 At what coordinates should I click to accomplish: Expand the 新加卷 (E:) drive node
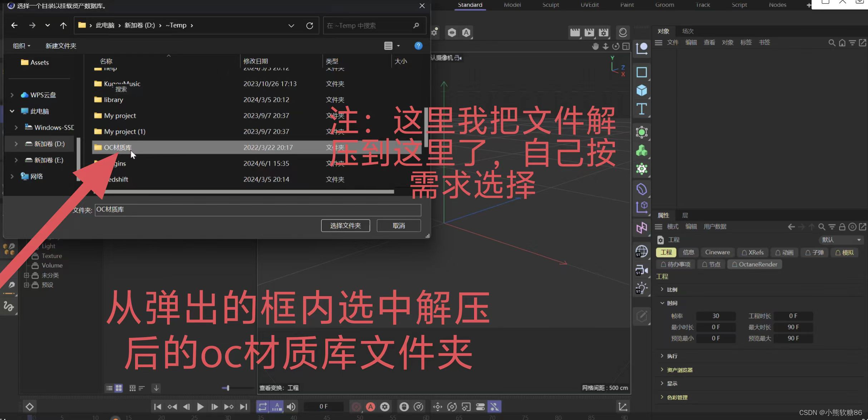tap(16, 160)
